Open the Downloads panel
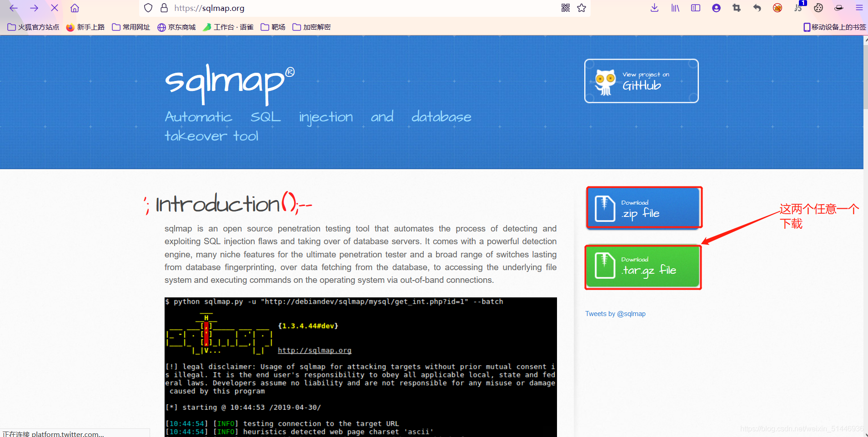The width and height of the screenshot is (868, 437). (654, 8)
